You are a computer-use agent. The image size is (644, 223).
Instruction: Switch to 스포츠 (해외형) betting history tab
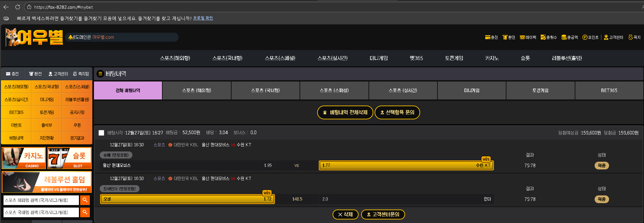(197, 90)
